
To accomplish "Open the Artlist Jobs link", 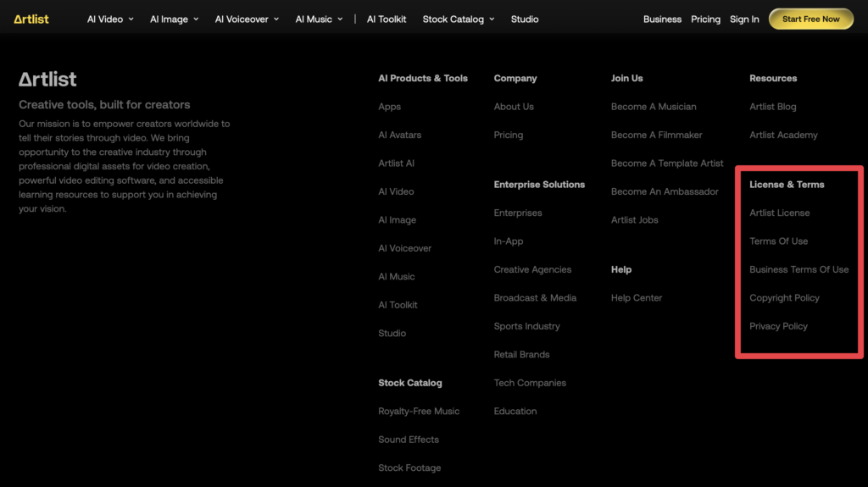I will (634, 219).
